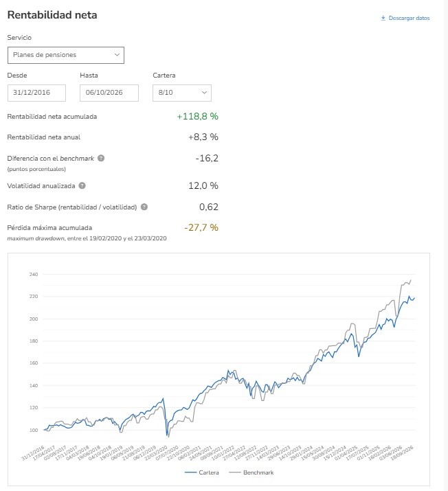The width and height of the screenshot is (448, 491).
Task: Click the +8,3 % annual return value
Action: (203, 137)
